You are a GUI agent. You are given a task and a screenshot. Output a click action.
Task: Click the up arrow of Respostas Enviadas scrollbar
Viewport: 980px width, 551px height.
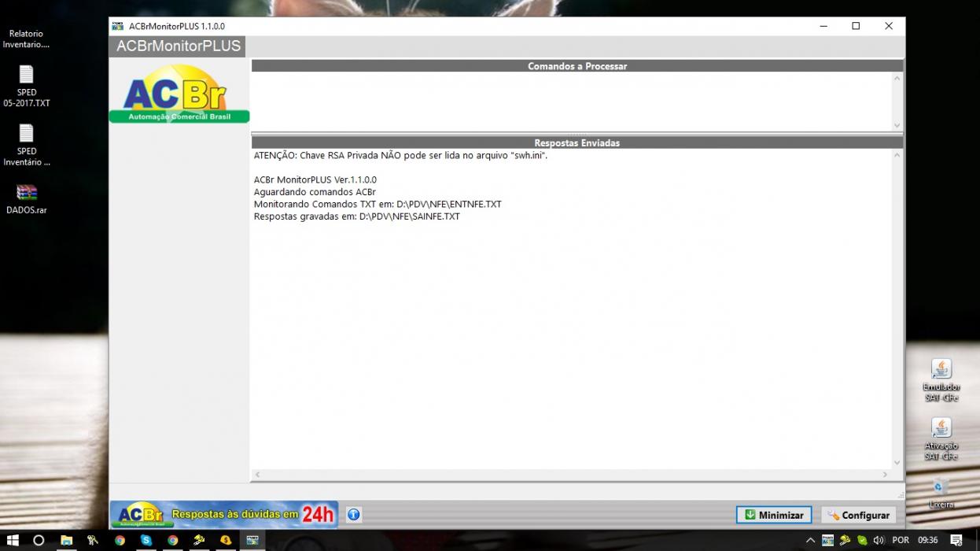(897, 155)
